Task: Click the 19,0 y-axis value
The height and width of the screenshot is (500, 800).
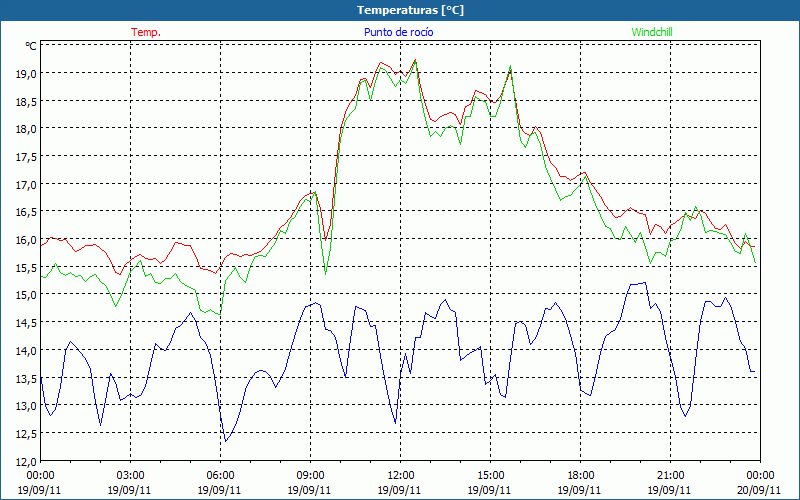Action: pos(27,73)
